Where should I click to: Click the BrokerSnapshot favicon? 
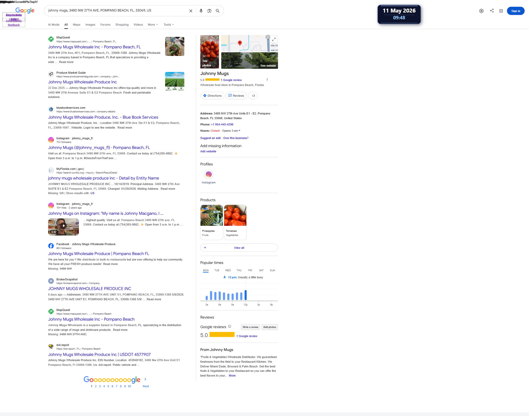[x=51, y=281]
